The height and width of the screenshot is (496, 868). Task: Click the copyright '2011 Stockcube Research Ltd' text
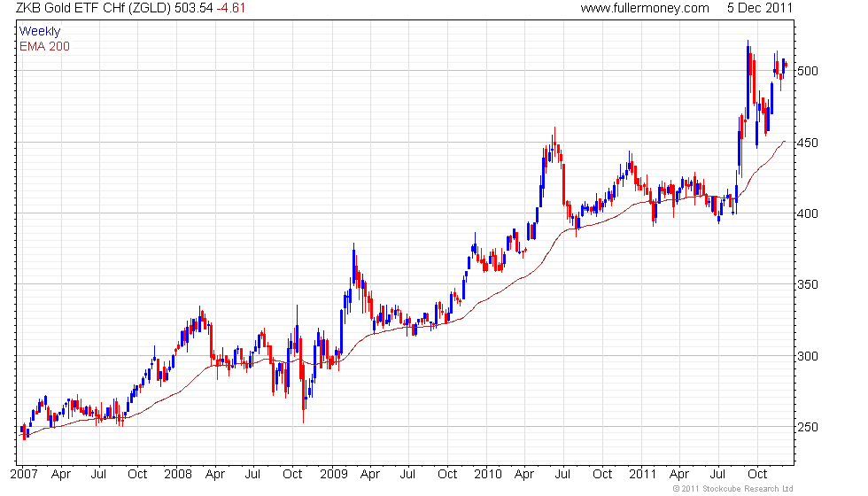click(733, 489)
